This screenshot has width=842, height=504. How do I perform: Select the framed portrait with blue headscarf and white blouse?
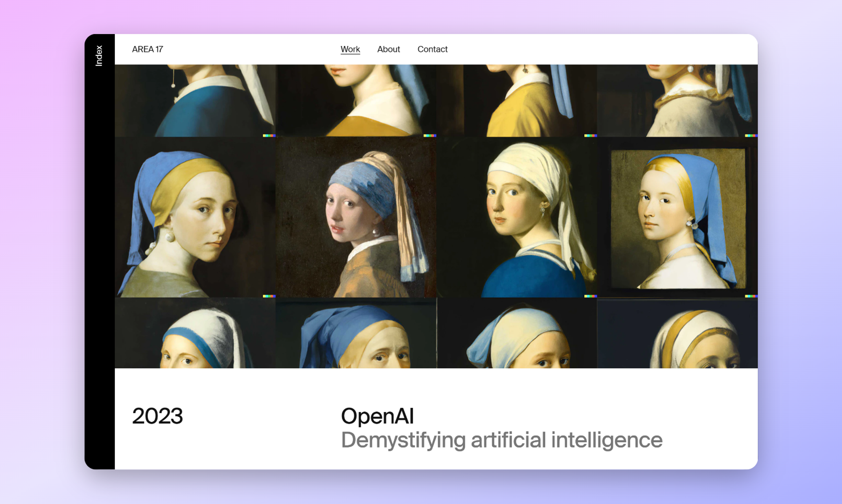coord(677,217)
